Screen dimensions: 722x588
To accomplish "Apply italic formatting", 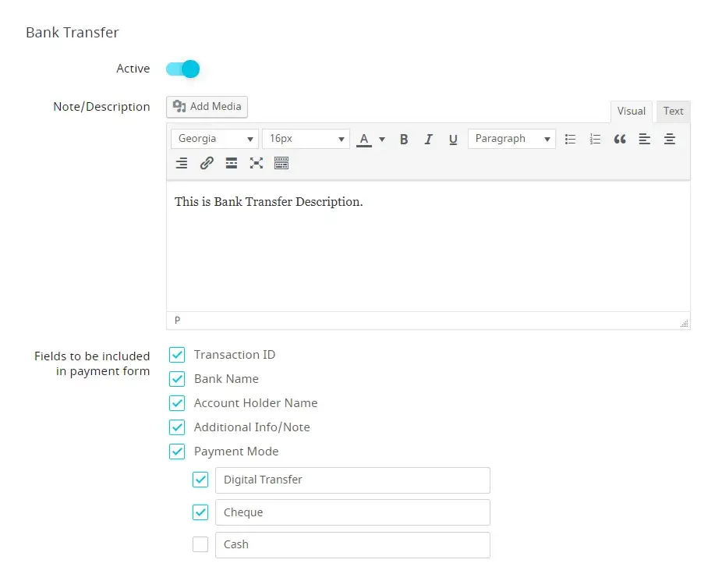I will (x=428, y=140).
